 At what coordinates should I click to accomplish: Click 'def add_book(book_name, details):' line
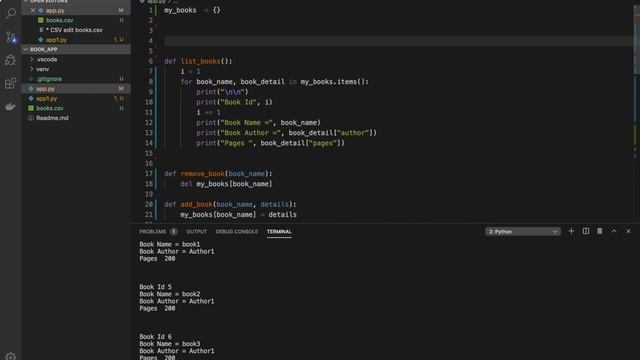(230, 204)
